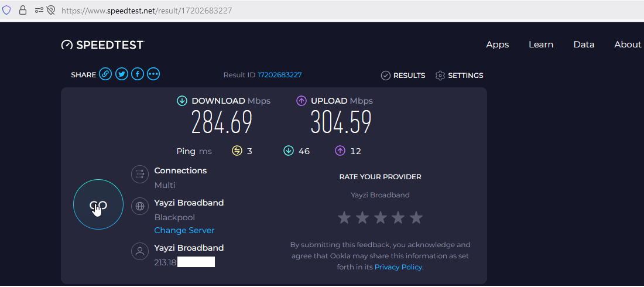
Task: Click the Connections heading
Action: point(180,170)
